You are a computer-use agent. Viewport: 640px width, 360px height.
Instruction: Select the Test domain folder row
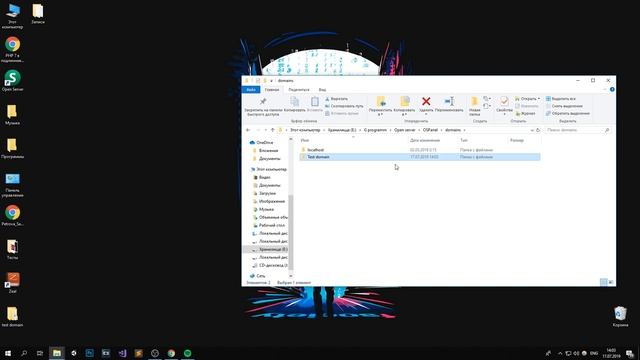pos(420,157)
